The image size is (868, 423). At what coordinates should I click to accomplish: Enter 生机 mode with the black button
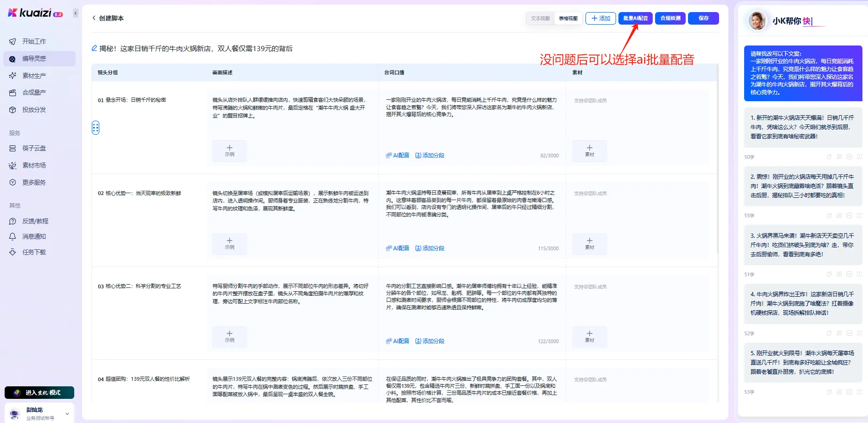tap(39, 393)
